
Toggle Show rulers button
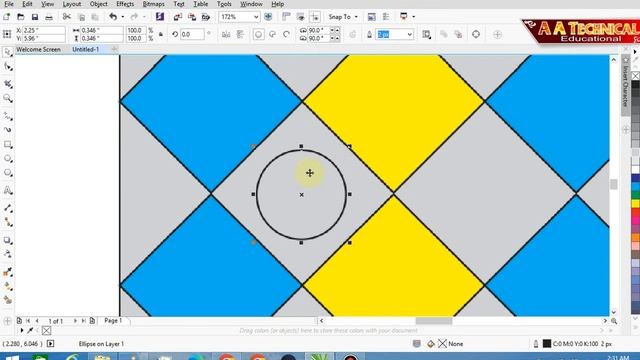(x=286, y=17)
